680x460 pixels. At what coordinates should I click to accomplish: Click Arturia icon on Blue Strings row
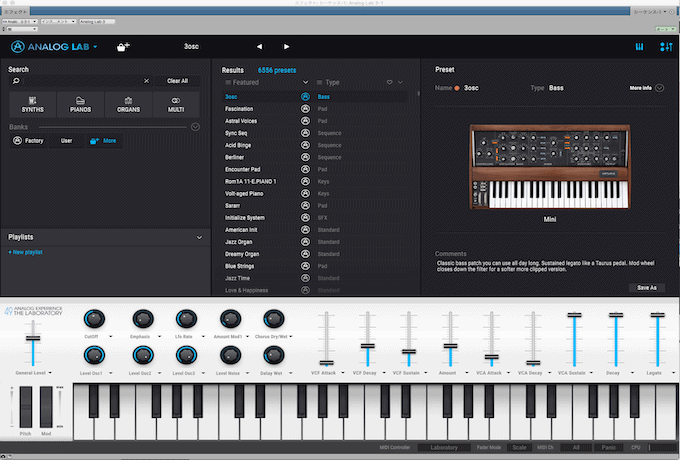tap(305, 266)
